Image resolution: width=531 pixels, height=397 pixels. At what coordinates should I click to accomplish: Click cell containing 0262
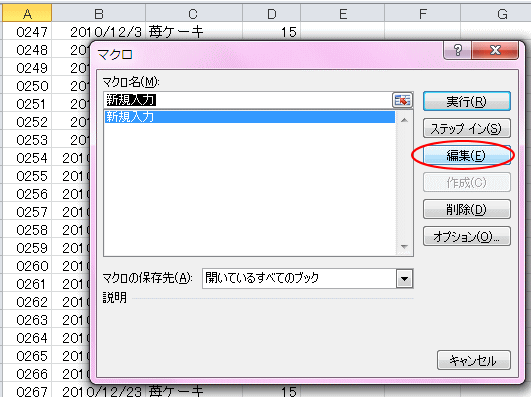27,301
